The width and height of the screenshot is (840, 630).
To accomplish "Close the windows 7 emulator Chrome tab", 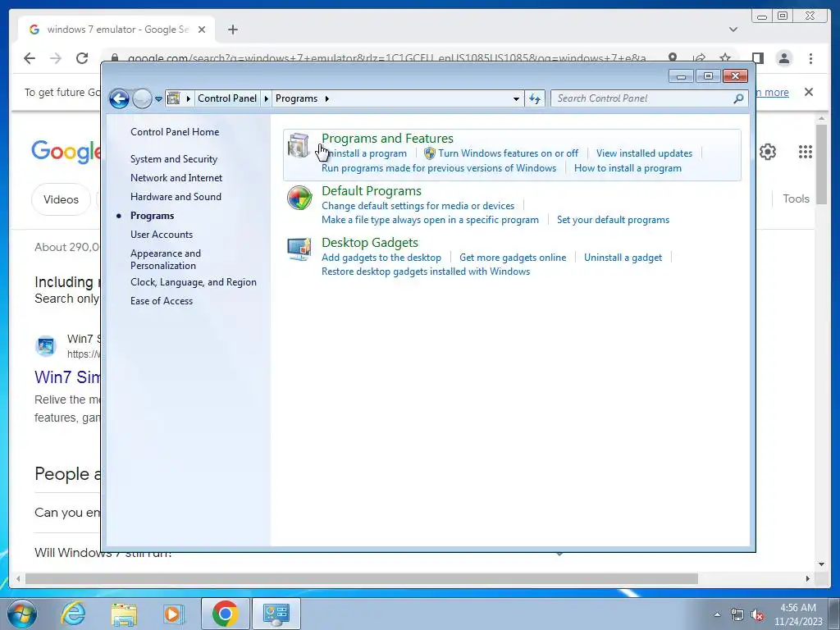I will 202,30.
